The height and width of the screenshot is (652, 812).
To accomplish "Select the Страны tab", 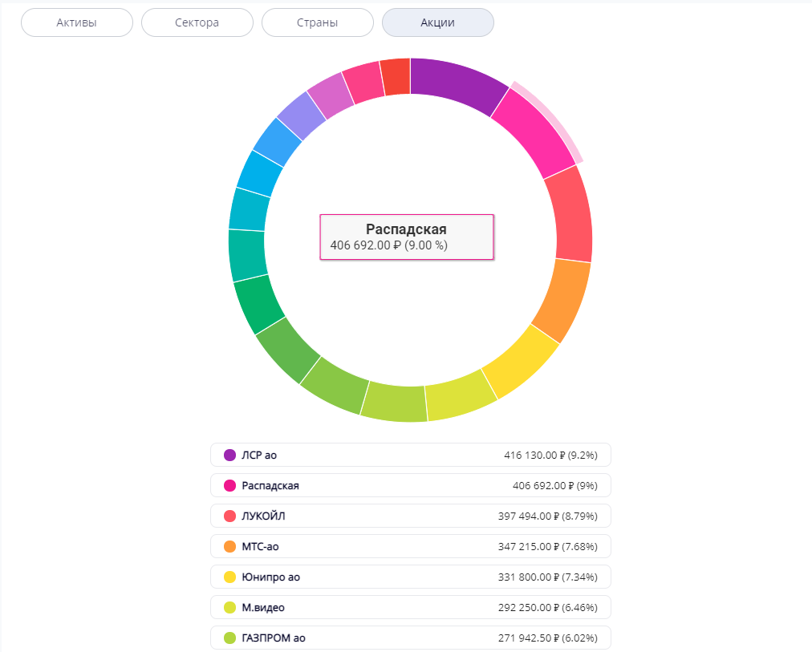I will [x=318, y=22].
